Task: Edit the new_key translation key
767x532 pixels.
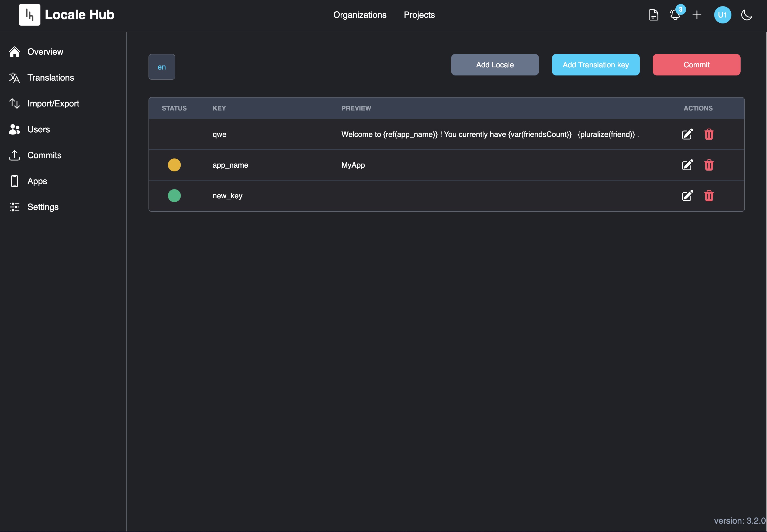Action: 687,196
